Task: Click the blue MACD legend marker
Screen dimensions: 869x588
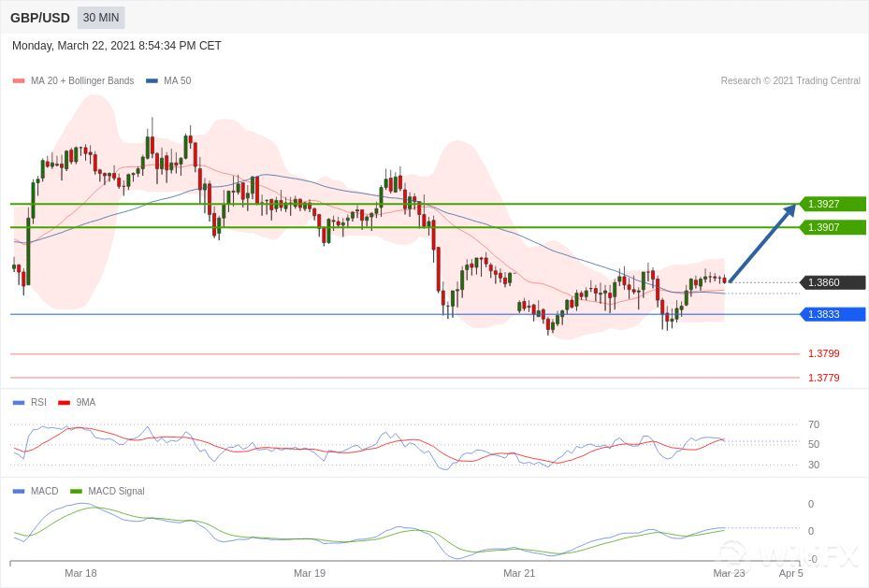Action: point(19,492)
